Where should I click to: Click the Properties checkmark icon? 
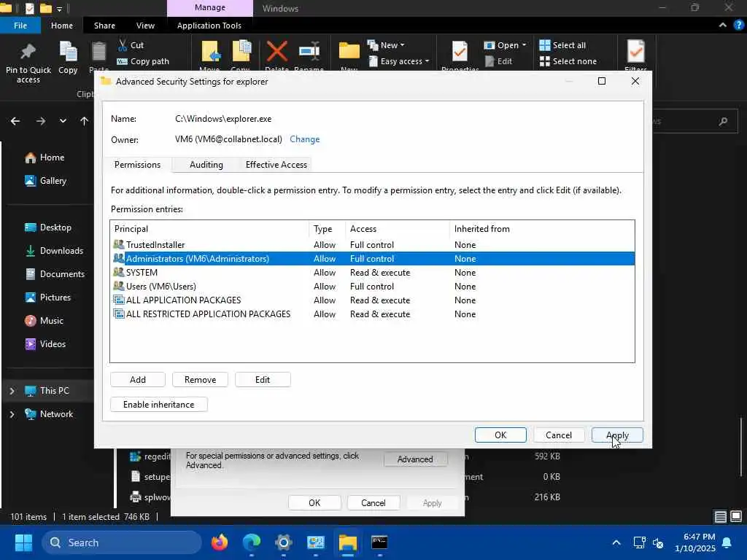pyautogui.click(x=460, y=52)
